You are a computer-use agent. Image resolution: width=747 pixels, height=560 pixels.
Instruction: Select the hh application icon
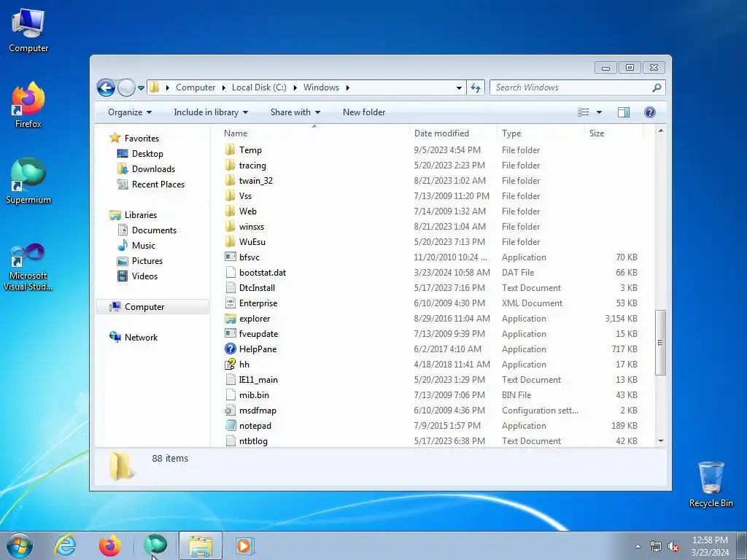click(230, 365)
